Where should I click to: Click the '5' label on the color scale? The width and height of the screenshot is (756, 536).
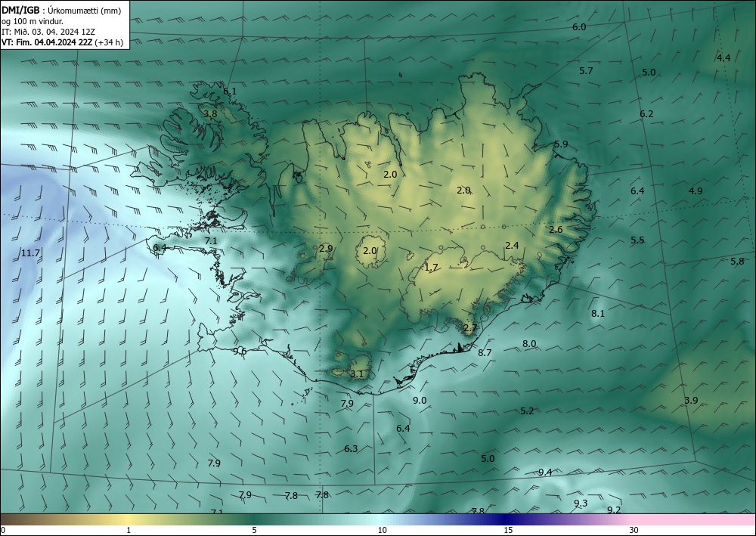point(254,530)
